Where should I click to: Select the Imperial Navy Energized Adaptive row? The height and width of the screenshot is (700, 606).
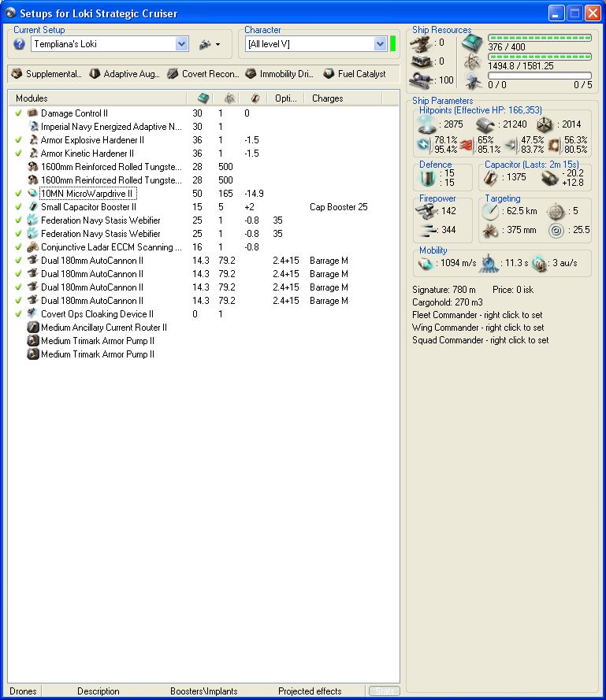[x=203, y=126]
